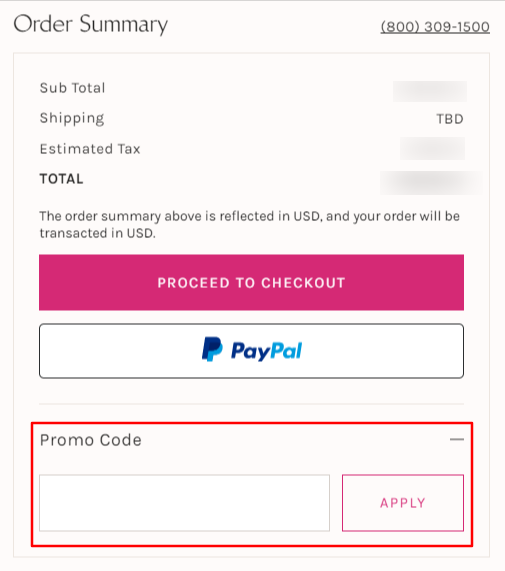Click the Sub Total label
Viewport: 505px width, 571px height.
72,88
